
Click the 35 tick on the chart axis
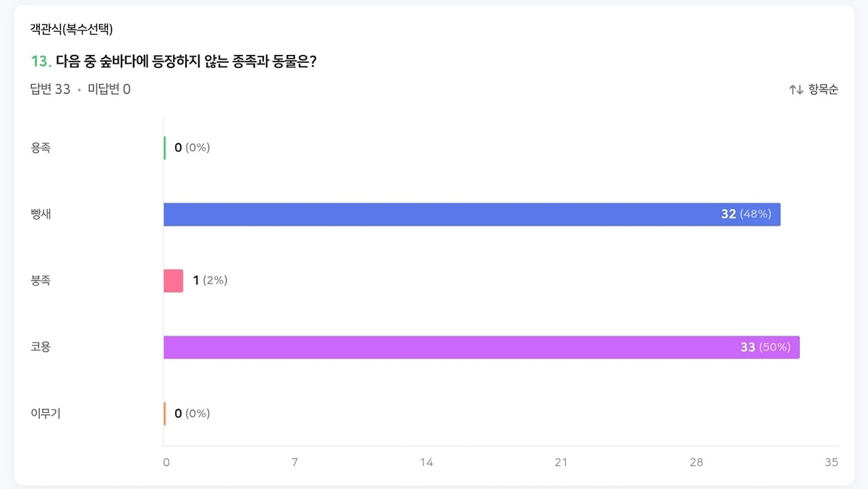coord(831,462)
